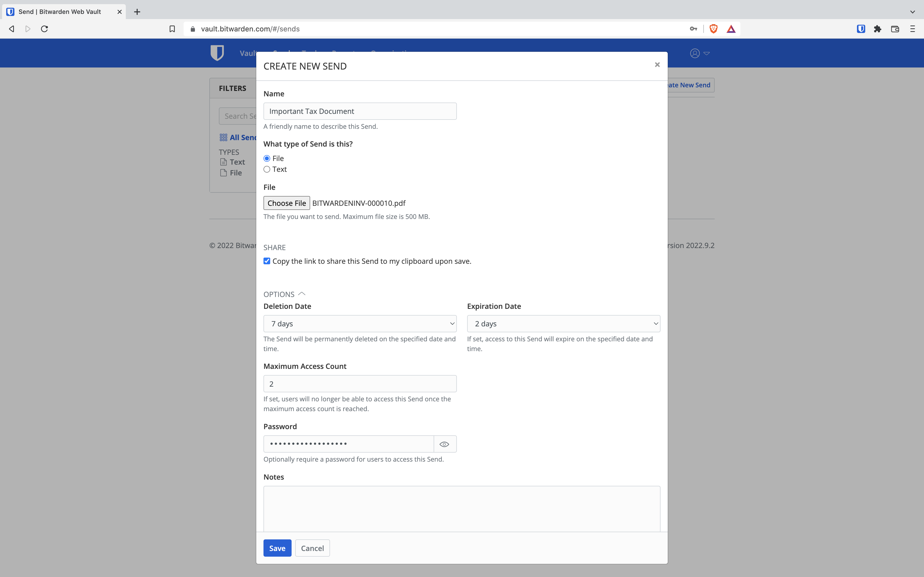Open a new browser tab

click(137, 12)
